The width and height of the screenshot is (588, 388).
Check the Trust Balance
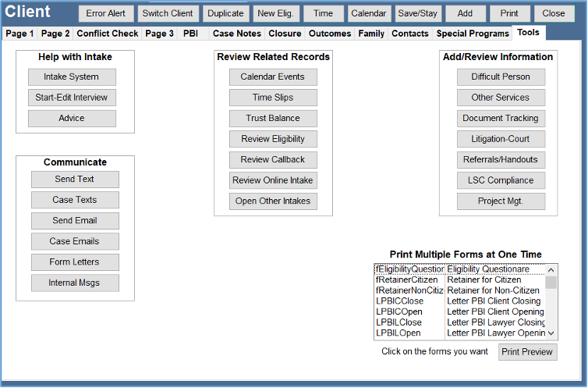pyautogui.click(x=273, y=119)
